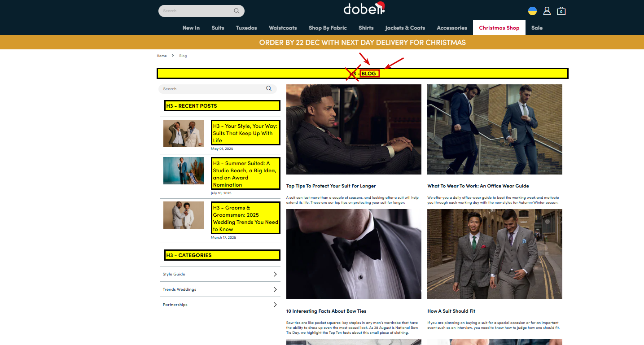This screenshot has height=345, width=644.
Task: Open the user account icon
Action: pos(547,11)
